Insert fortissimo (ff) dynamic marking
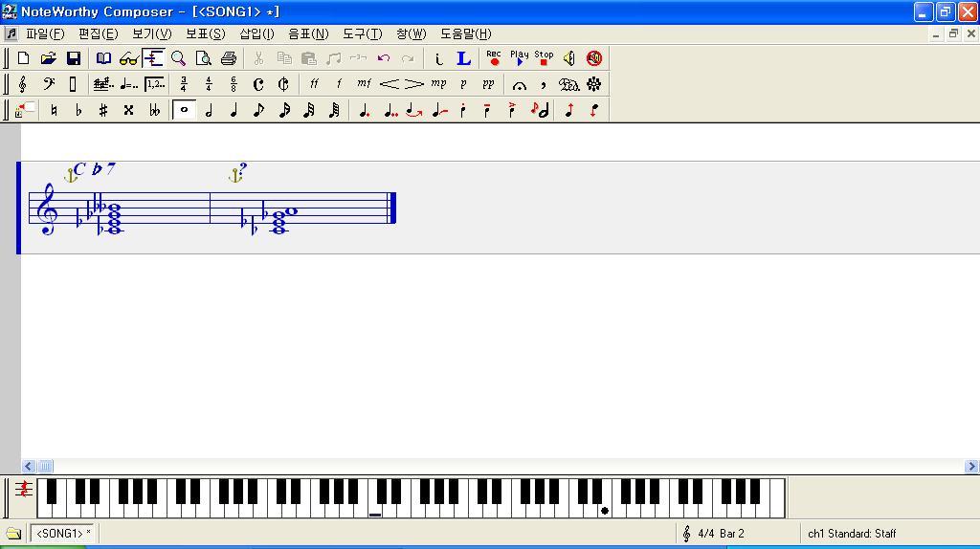 (313, 84)
